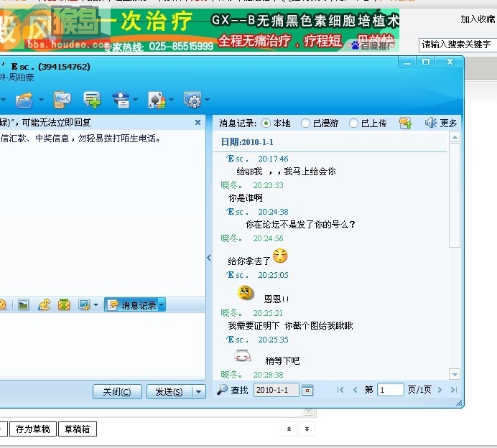Click the message history scrollbar thumb
This screenshot has width=497, height=448.
click(455, 195)
